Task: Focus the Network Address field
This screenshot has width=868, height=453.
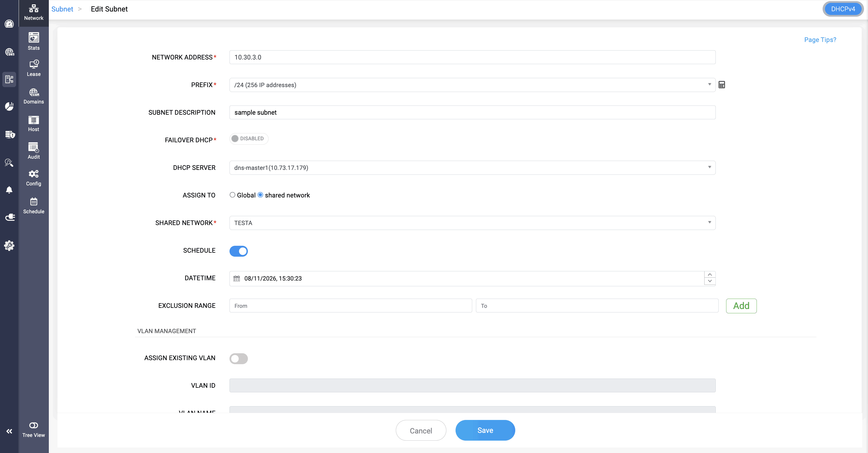Action: (472, 57)
